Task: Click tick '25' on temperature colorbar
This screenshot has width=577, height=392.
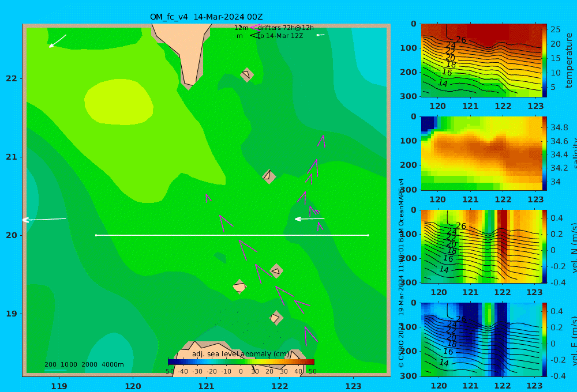Action: coord(555,29)
